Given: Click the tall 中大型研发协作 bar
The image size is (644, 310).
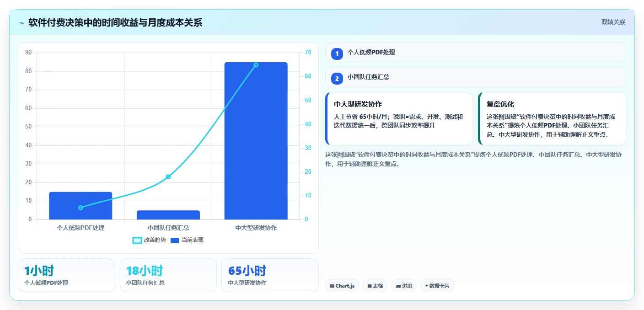Looking at the screenshot, I should [x=256, y=141].
